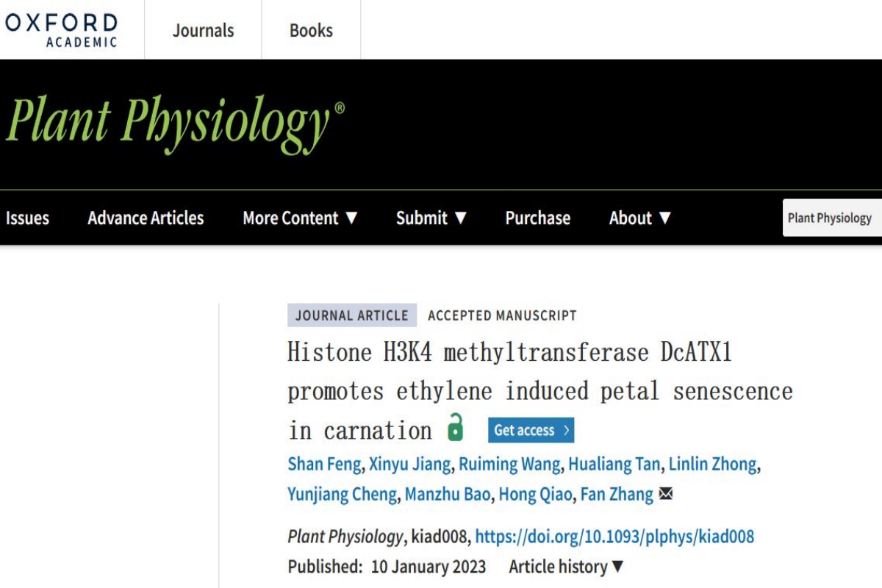
Task: Click the envelope icon after Fan Zhang
Action: point(666,494)
